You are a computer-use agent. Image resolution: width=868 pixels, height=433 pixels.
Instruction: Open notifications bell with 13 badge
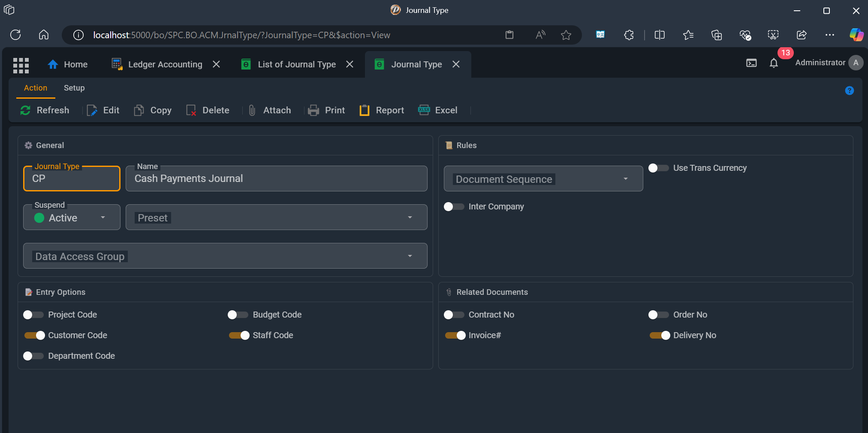click(774, 63)
